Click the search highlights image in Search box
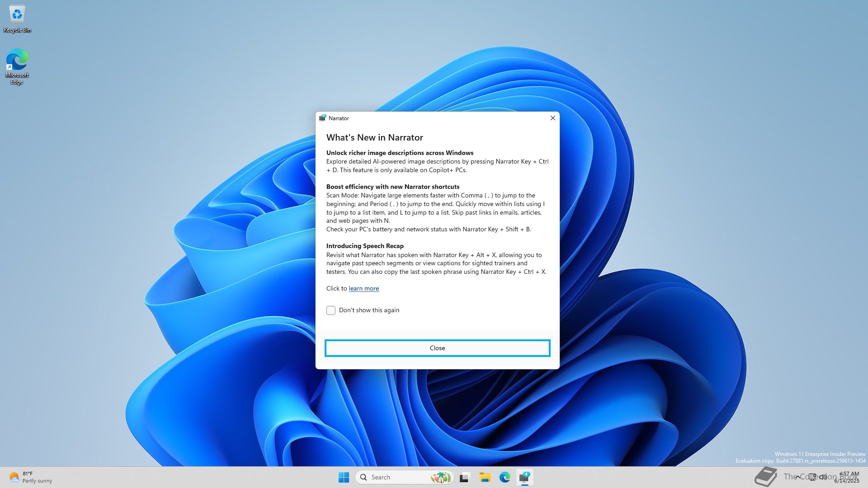 tap(441, 477)
